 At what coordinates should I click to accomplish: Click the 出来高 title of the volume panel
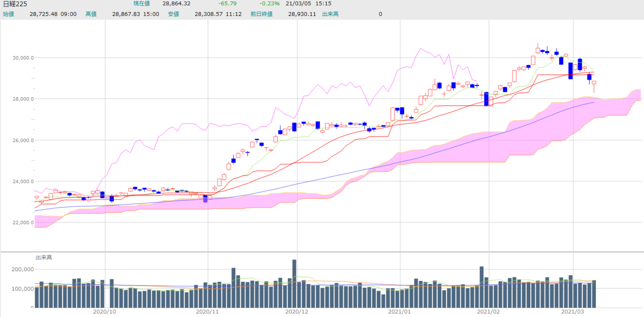[44, 257]
